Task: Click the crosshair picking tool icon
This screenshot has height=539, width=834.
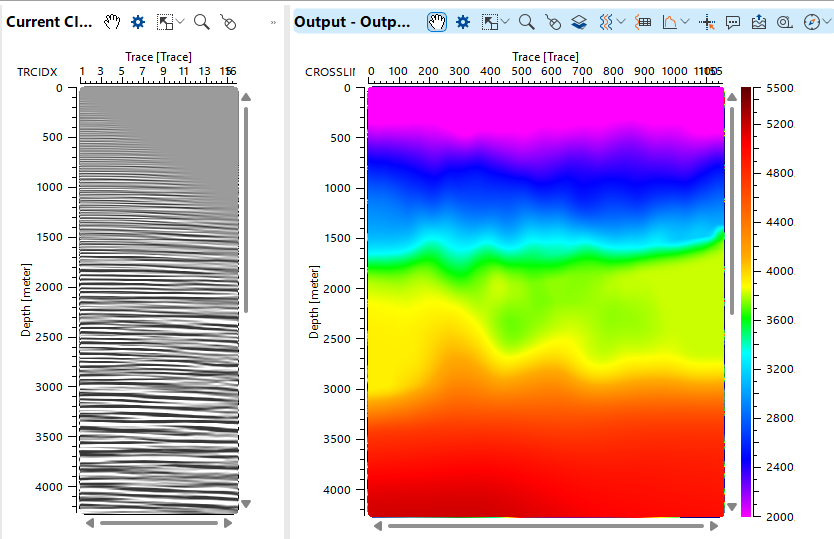Action: tap(708, 22)
